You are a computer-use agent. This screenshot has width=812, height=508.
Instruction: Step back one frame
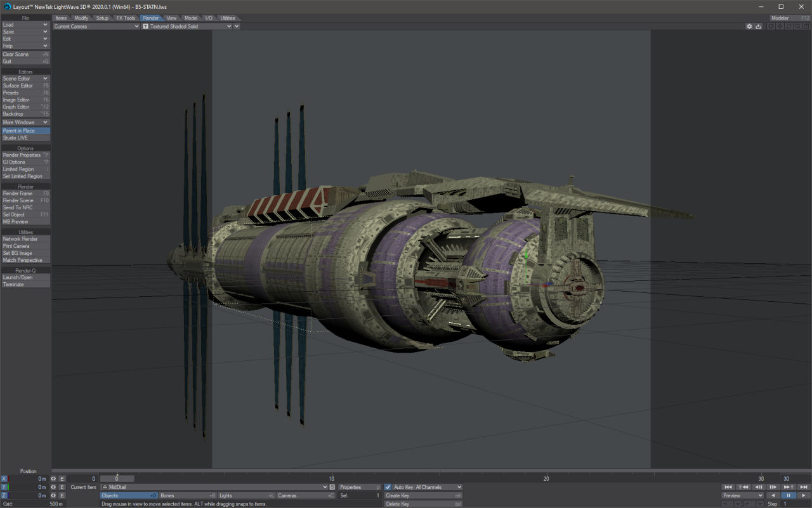coord(759,487)
